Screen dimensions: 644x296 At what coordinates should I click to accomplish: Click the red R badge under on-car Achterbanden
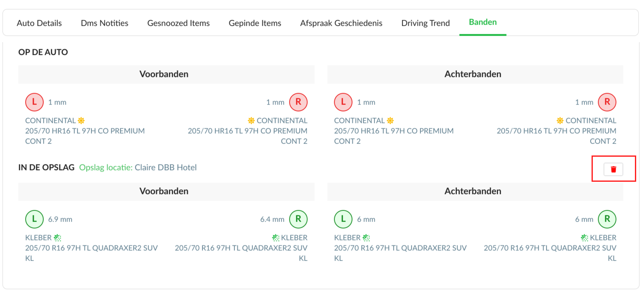(x=607, y=102)
